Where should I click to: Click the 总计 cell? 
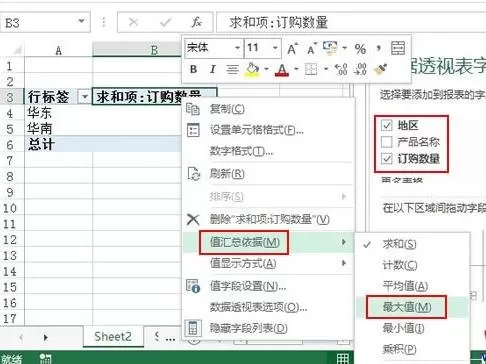coord(58,144)
